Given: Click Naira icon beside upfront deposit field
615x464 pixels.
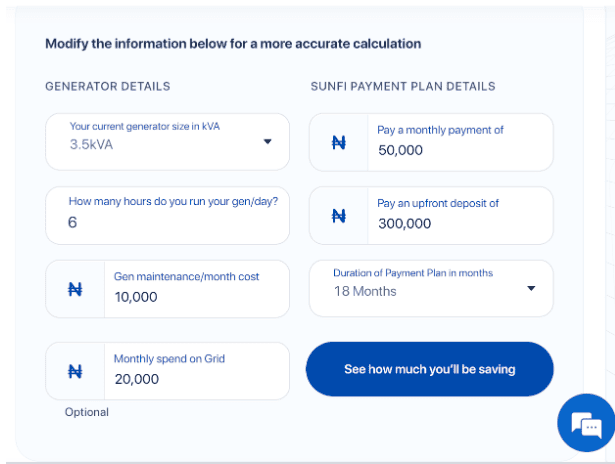Looking at the screenshot, I should pyautogui.click(x=339, y=216).
